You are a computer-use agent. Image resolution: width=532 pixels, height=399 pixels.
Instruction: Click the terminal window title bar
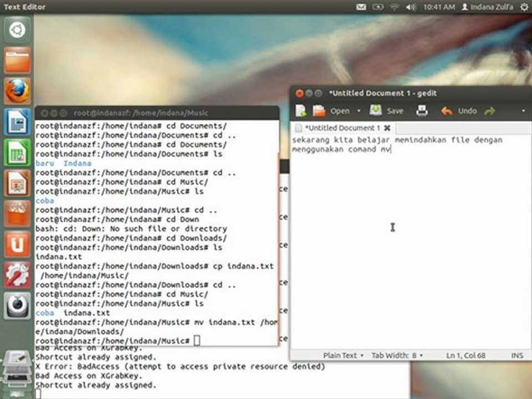pos(157,112)
